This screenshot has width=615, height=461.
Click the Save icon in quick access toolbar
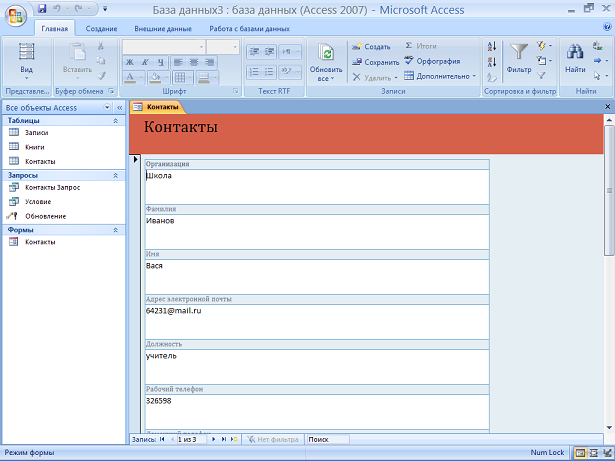[42, 8]
